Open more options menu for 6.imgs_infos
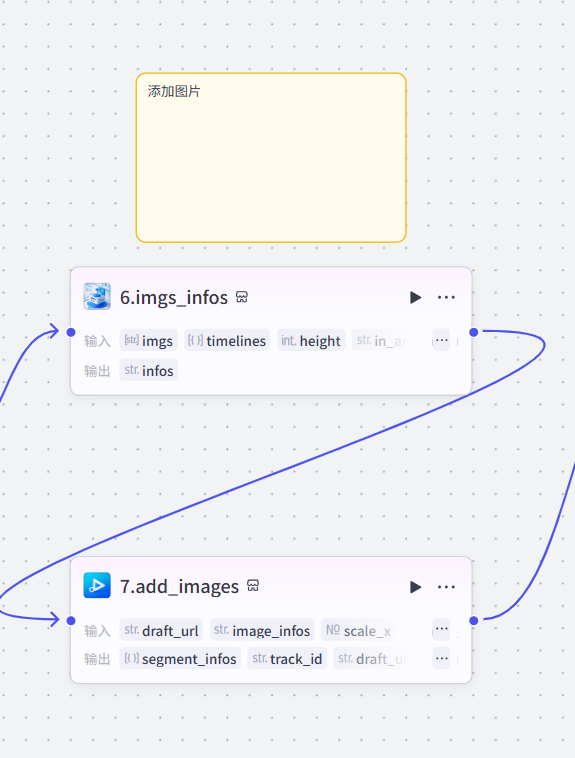The height and width of the screenshot is (758, 575). pyautogui.click(x=446, y=297)
